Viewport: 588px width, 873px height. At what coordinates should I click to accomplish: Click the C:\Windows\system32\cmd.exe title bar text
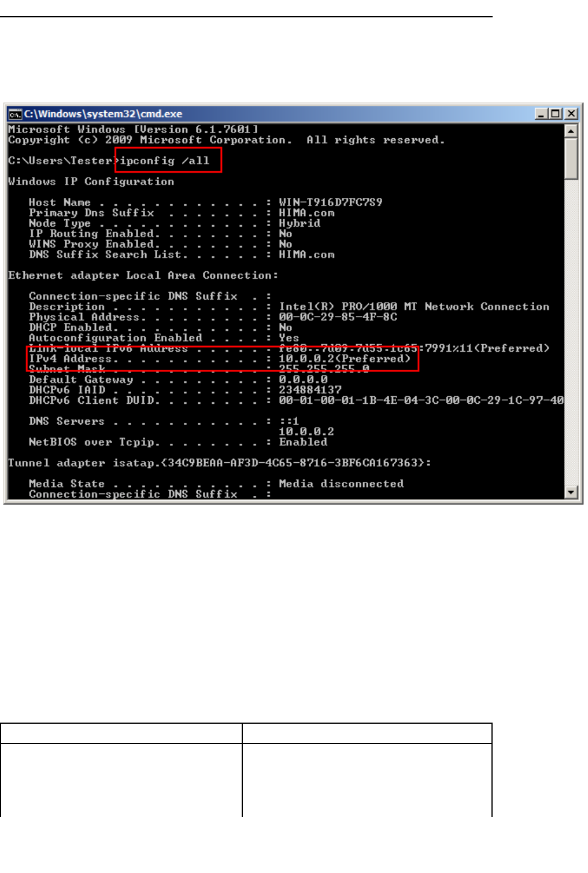(x=103, y=114)
